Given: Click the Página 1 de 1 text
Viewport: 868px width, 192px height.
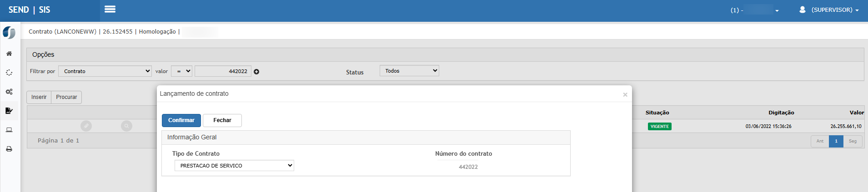Looking at the screenshot, I should (59, 141).
